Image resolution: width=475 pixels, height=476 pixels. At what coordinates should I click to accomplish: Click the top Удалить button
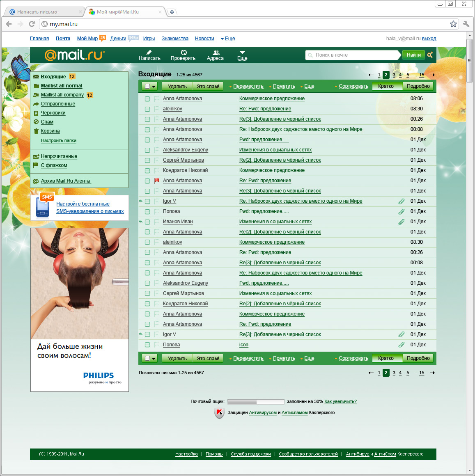177,86
